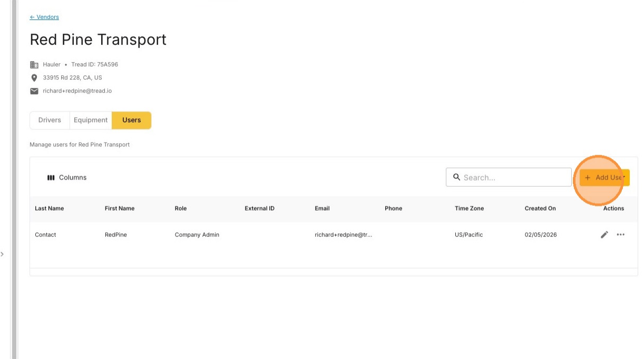
Task: Click the Created On column header
Action: coord(540,208)
